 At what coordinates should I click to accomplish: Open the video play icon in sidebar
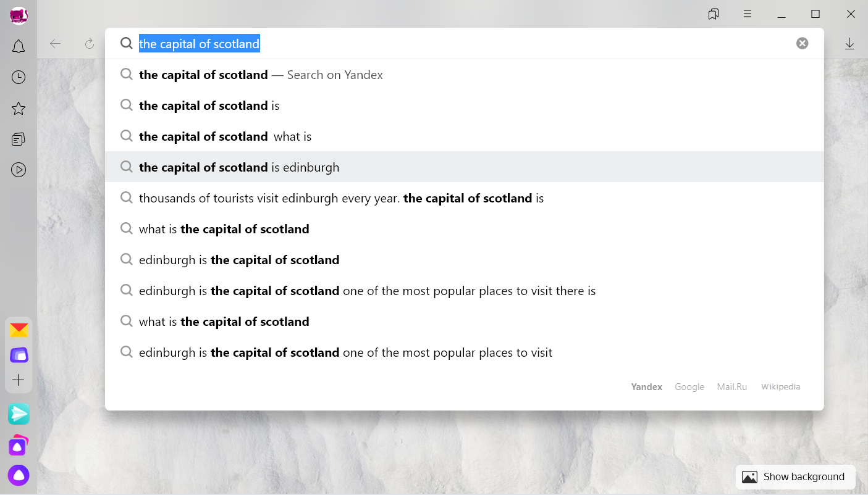click(19, 170)
